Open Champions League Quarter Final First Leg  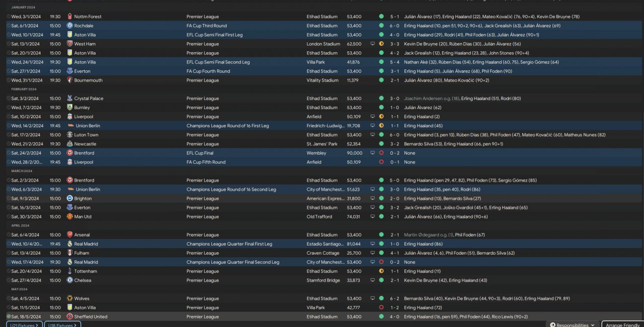tap(229, 244)
